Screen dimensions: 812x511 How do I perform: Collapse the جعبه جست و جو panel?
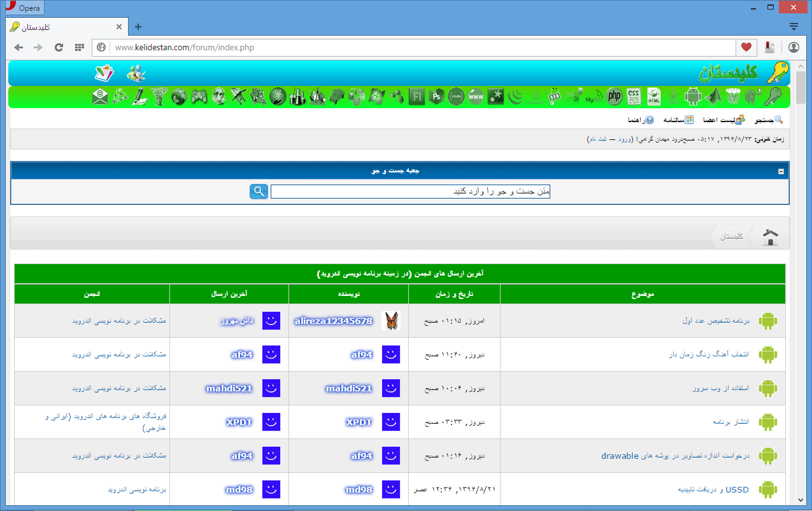[781, 171]
